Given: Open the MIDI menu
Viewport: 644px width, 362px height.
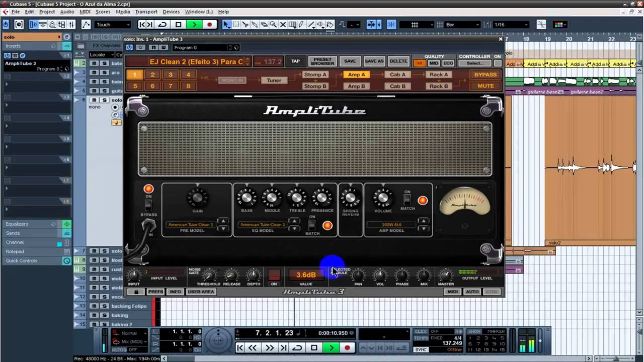Looking at the screenshot, I should tap(85, 12).
